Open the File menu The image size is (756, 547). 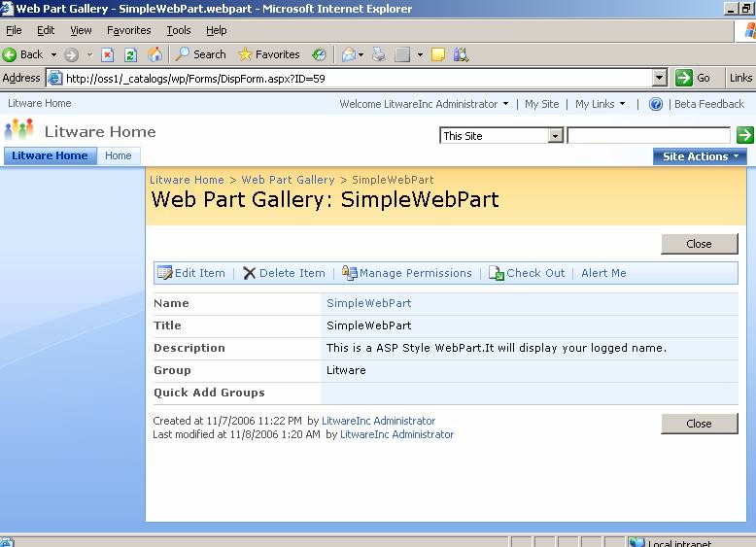tap(14, 30)
